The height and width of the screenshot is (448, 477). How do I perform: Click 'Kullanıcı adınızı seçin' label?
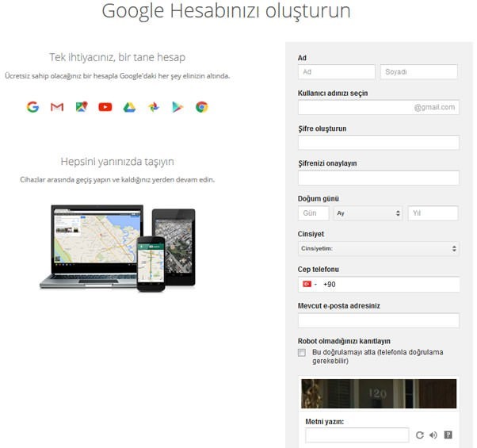click(x=333, y=93)
